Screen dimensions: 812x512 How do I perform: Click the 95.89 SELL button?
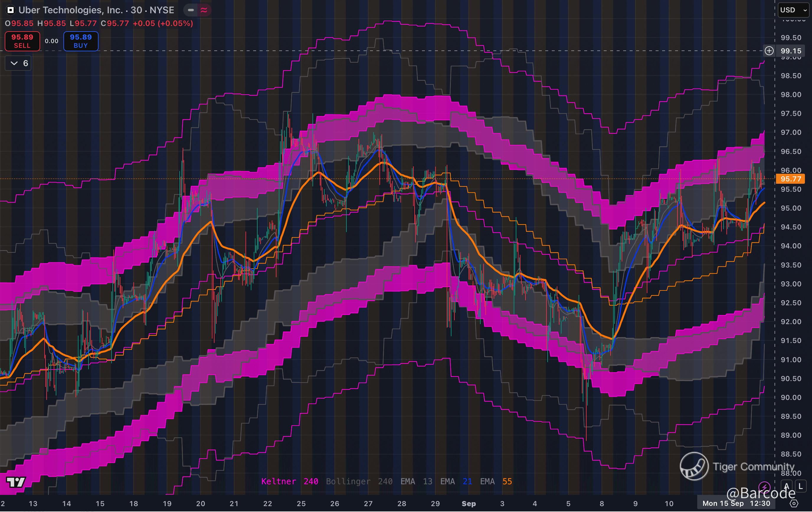tap(22, 41)
